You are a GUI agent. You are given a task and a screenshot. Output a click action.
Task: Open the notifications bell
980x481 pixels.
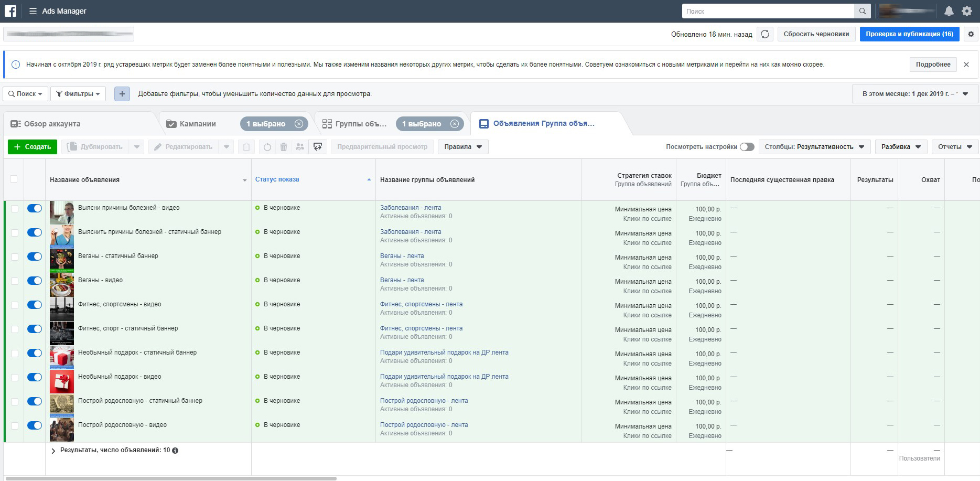(949, 11)
